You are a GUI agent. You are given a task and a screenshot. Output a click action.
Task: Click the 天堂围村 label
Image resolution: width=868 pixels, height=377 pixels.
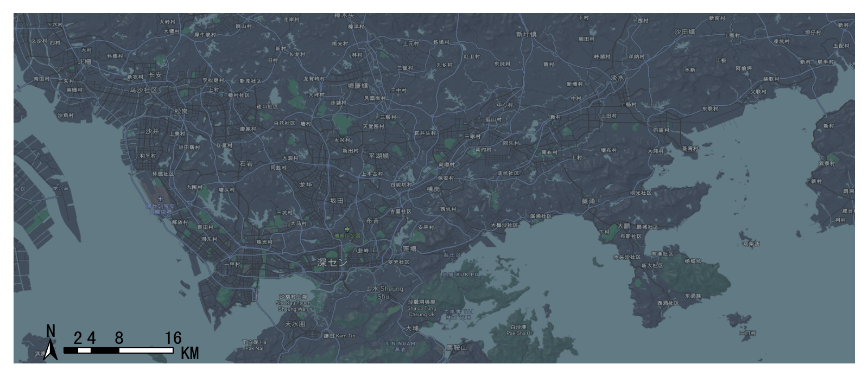(x=373, y=126)
